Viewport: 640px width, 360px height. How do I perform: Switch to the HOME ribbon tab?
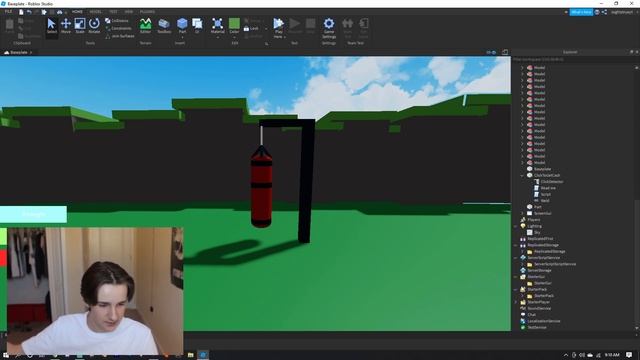77,12
